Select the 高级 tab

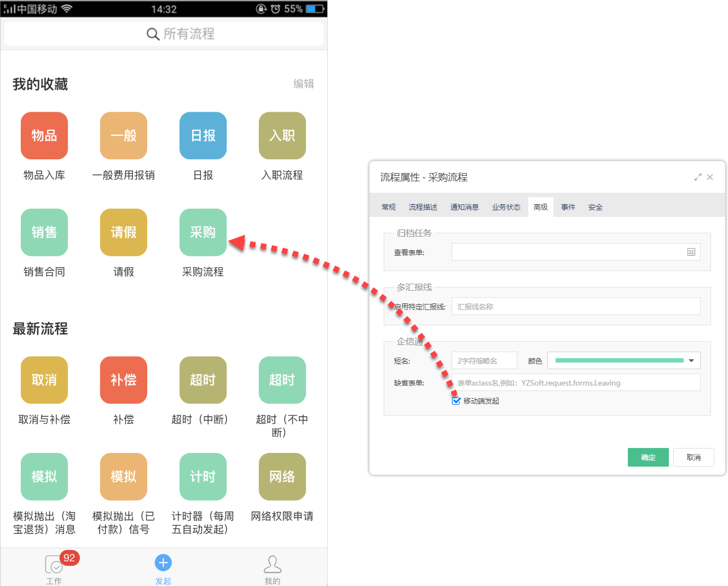point(541,207)
